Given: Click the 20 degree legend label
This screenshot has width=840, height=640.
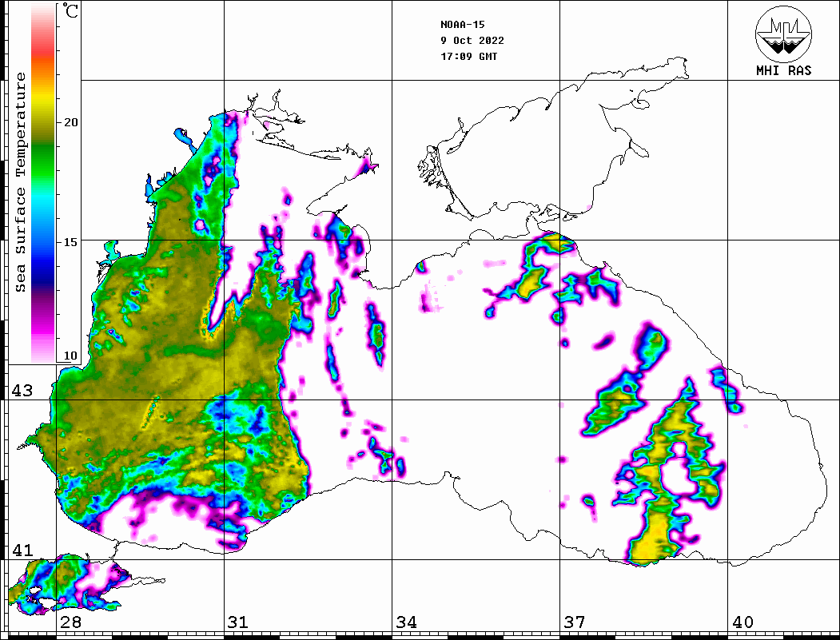Looking at the screenshot, I should pos(70,122).
